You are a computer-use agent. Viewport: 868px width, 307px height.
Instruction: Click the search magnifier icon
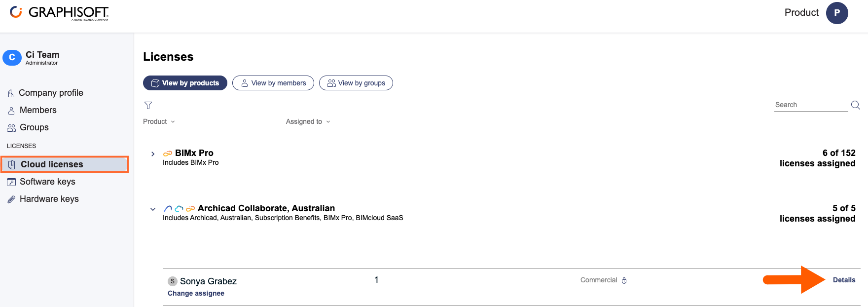click(x=856, y=105)
